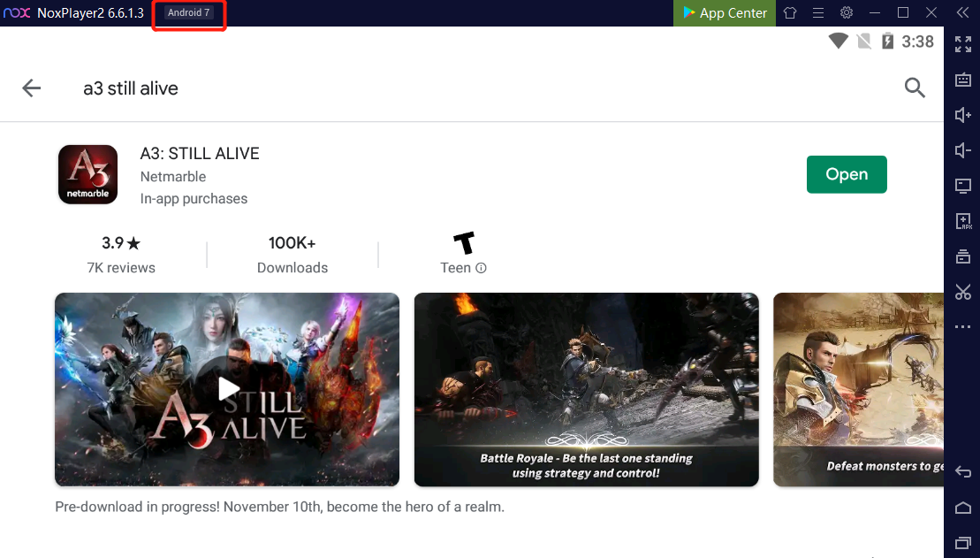Open the Nox hamburger menu
Viewport: 980px width, 558px height.
point(818,13)
